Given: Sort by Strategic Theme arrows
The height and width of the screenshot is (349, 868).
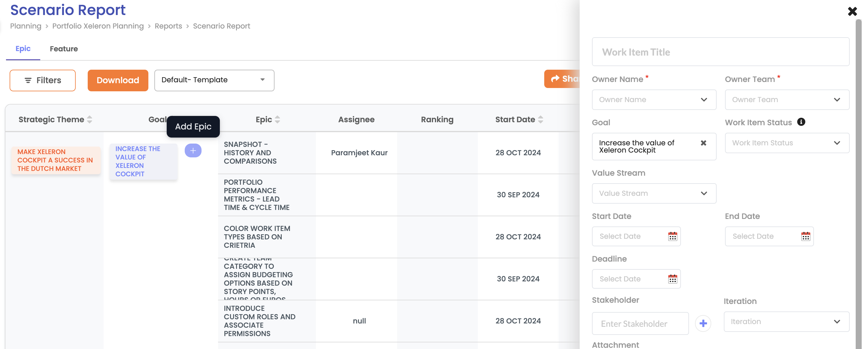Looking at the screenshot, I should [x=90, y=120].
